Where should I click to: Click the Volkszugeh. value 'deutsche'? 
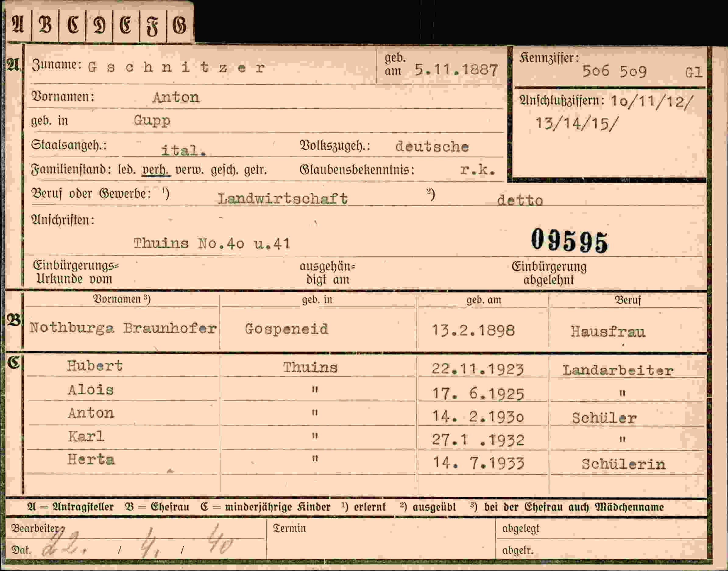point(432,146)
